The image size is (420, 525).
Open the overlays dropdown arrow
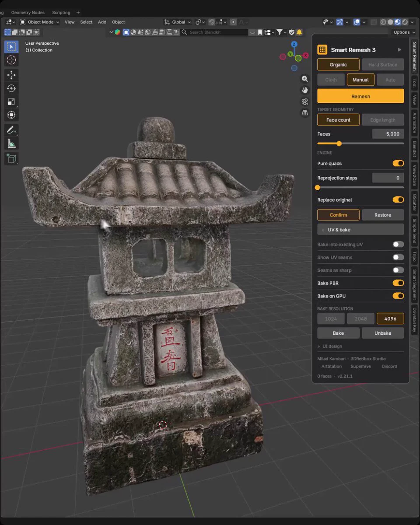tap(364, 22)
